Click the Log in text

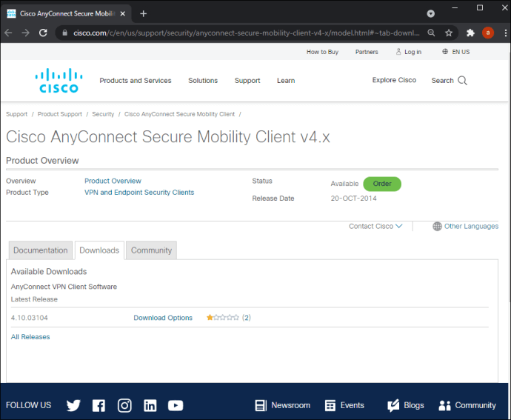pyautogui.click(x=413, y=52)
